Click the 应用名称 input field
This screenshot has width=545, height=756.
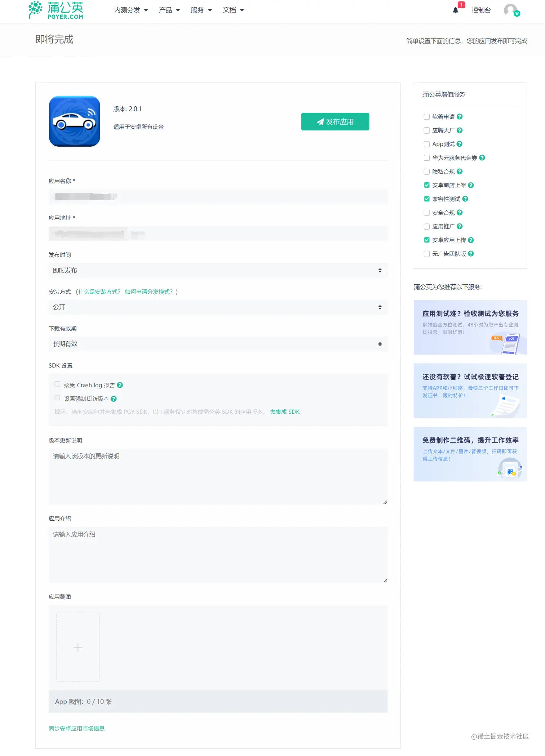click(218, 197)
